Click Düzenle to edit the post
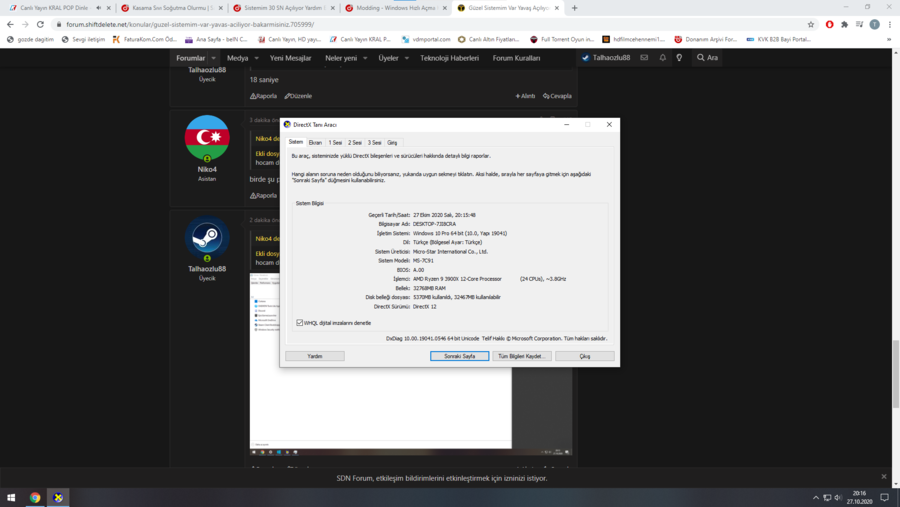This screenshot has height=507, width=900. pyautogui.click(x=298, y=96)
